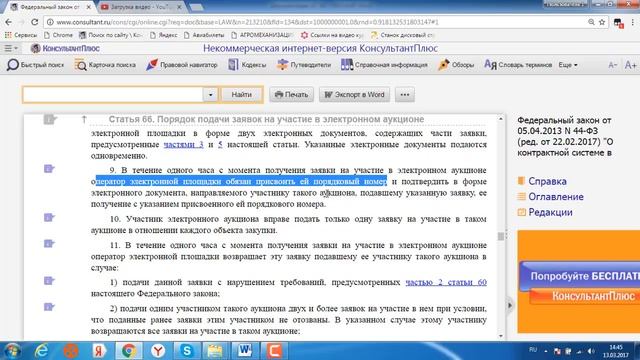Open Редакции in the side panel
Viewport: 640px width, 360px height.
pyautogui.click(x=550, y=212)
